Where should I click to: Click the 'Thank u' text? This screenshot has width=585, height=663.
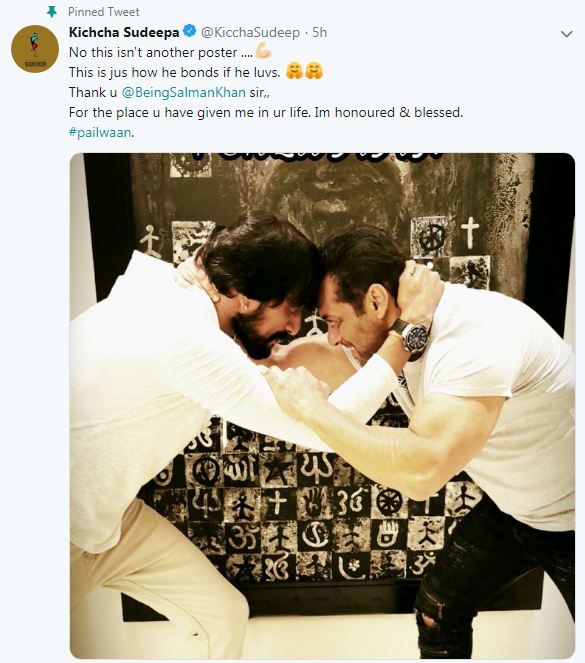tap(93, 92)
